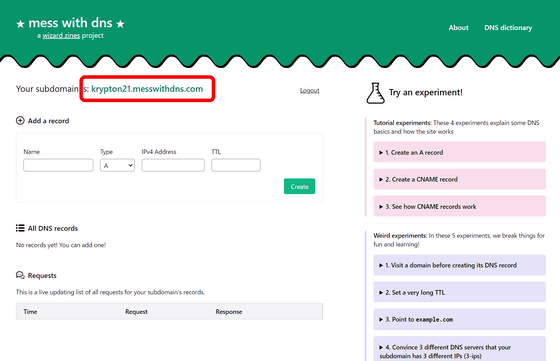The width and height of the screenshot is (560, 361).
Task: Click the mess with dns site title
Action: 70,23
